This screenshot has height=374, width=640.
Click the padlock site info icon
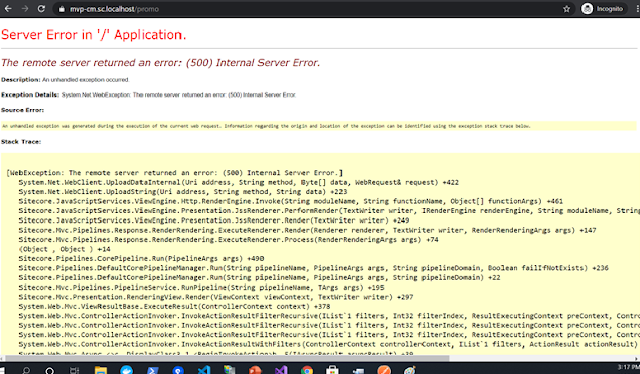[x=61, y=9]
